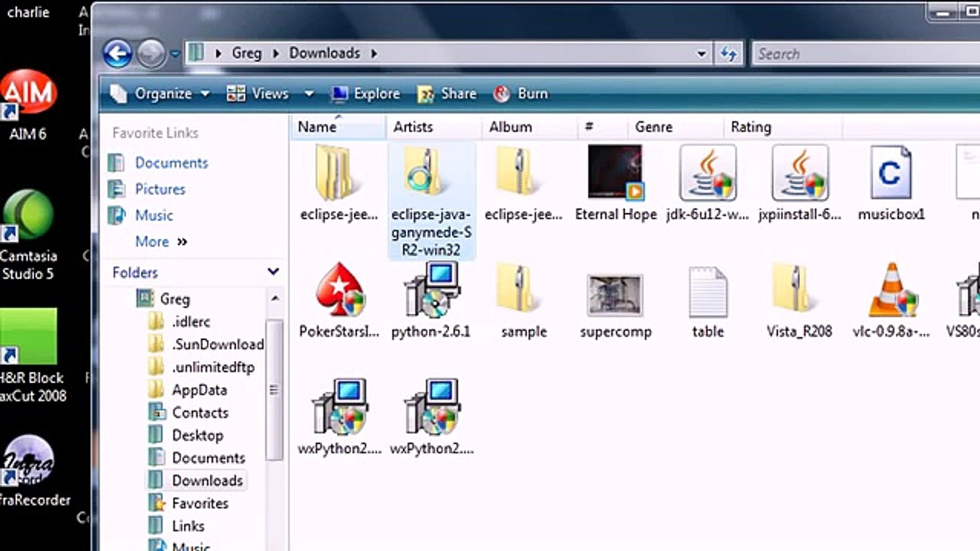This screenshot has height=551, width=980.
Task: Open the Views dropdown
Action: tap(310, 94)
